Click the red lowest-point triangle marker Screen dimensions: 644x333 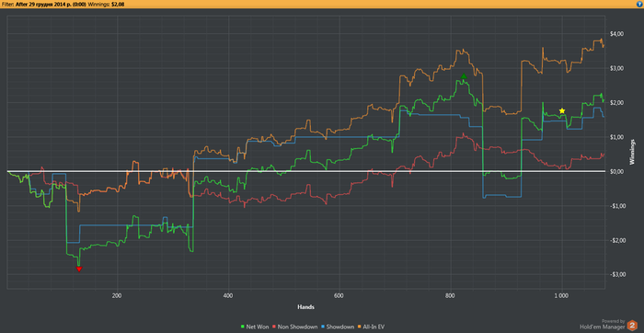79,269
